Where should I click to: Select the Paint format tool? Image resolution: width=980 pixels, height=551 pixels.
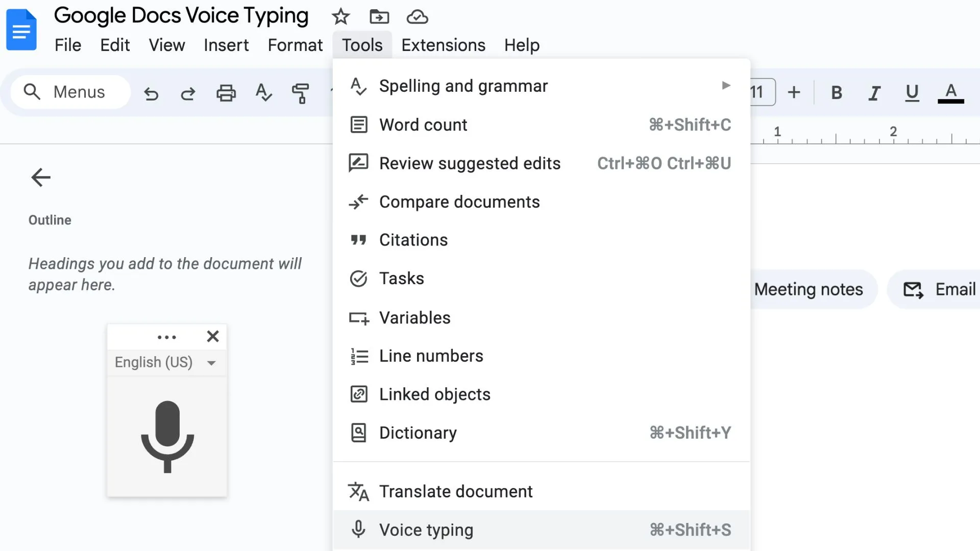(x=301, y=93)
